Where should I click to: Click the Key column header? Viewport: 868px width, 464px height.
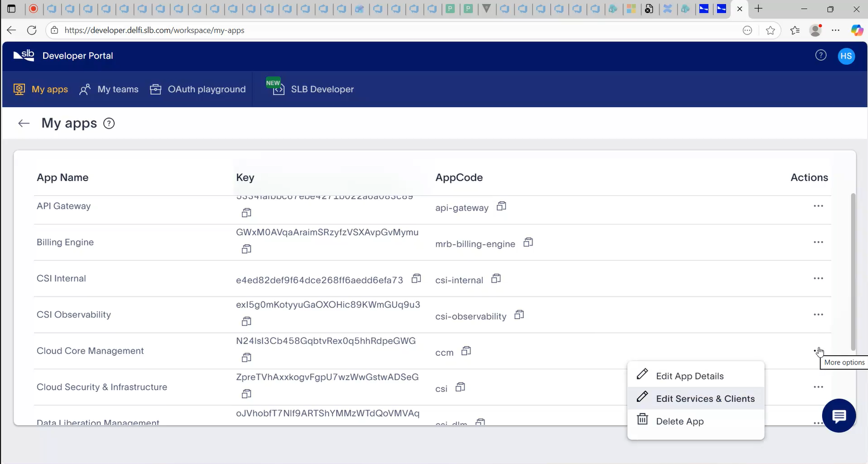pos(245,178)
